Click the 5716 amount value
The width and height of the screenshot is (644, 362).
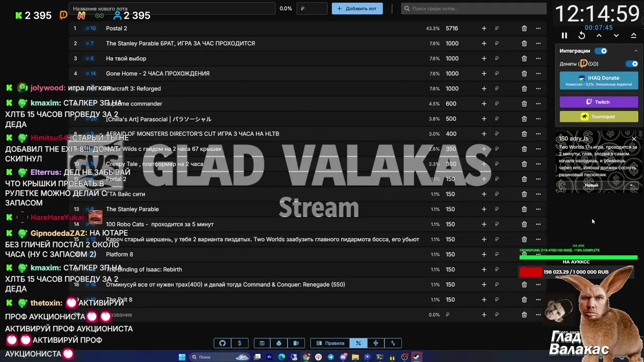tap(452, 29)
